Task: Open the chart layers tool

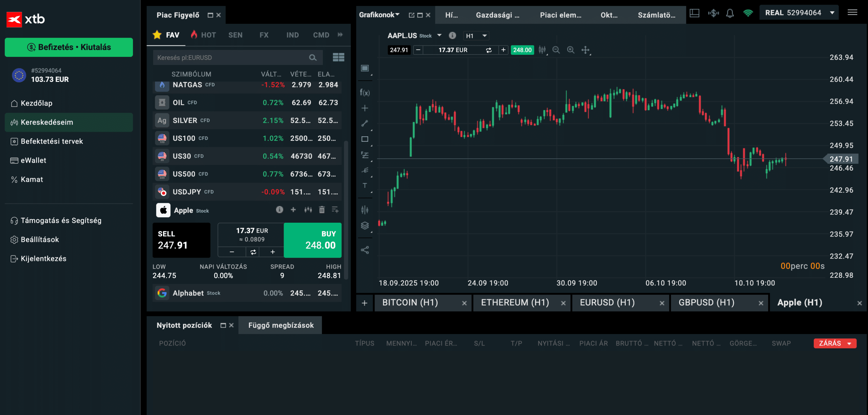Action: pos(365,225)
